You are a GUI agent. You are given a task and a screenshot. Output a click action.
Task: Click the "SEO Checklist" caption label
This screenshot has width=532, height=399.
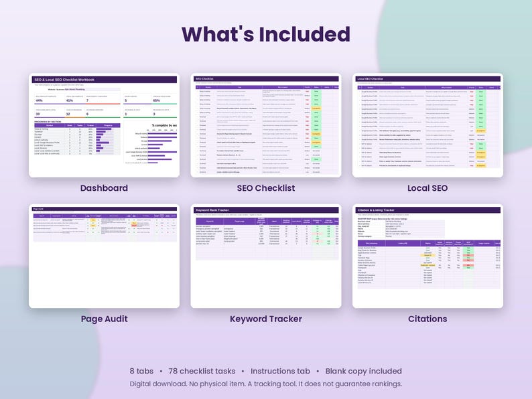[266, 188]
